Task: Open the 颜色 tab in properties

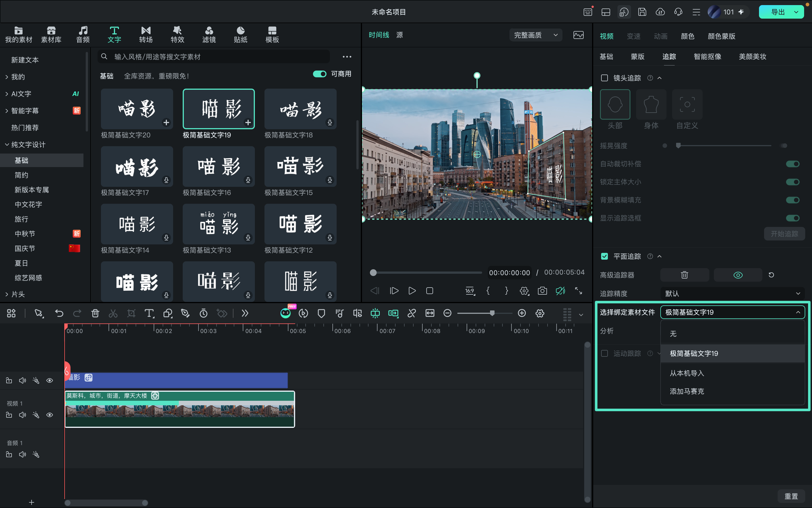Action: [687, 36]
